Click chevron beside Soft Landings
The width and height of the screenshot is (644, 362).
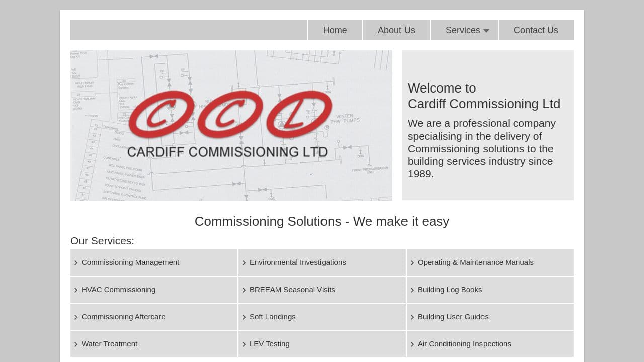(x=244, y=317)
